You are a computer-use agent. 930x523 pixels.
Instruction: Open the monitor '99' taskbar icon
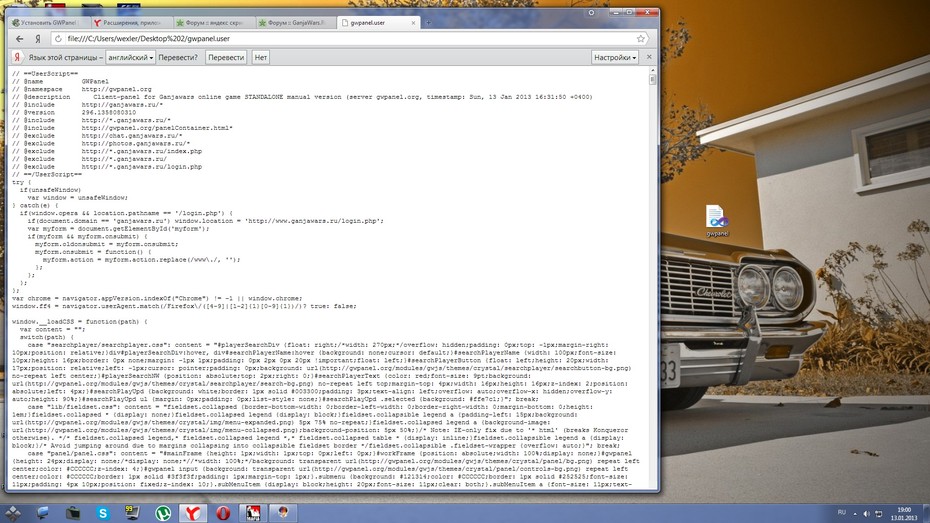tap(132, 513)
